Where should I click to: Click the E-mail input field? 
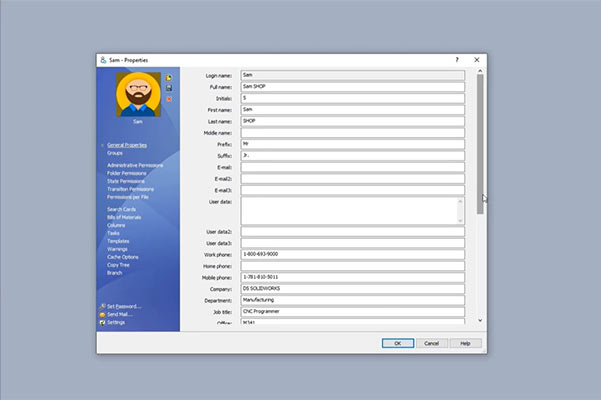352,167
